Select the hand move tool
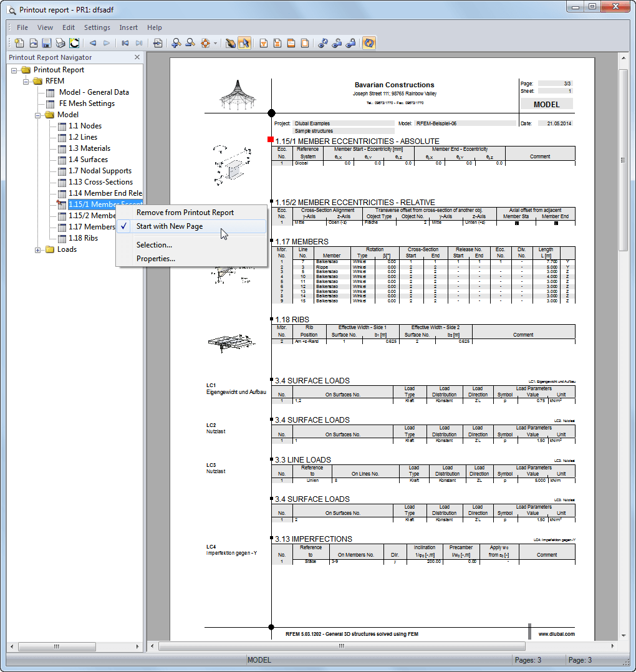The image size is (636, 672). tap(231, 43)
